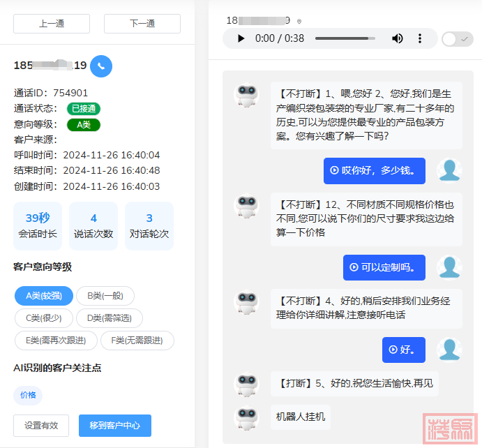Mute the audio player volume

pyautogui.click(x=397, y=38)
